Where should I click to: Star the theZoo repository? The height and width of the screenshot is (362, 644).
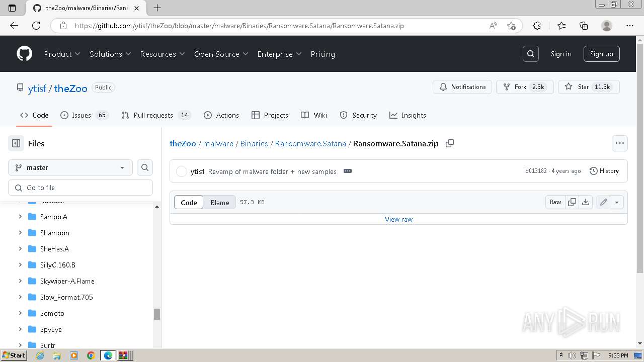[589, 87]
